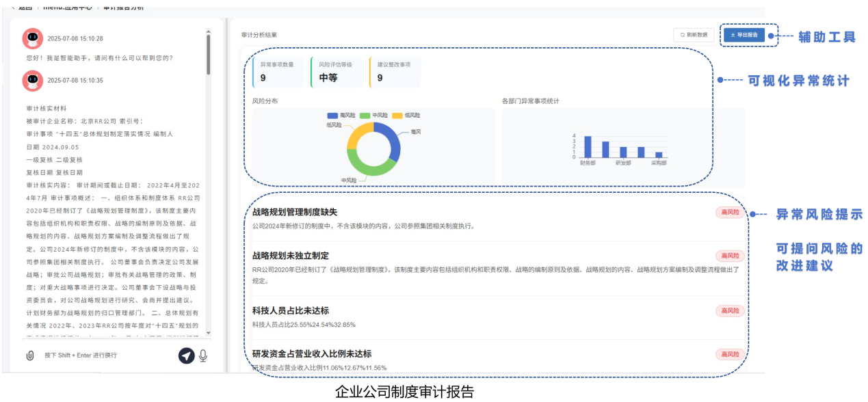Click the second robot avatar at 15:10:35
Viewport: 868px width, 402px height.
coord(33,80)
